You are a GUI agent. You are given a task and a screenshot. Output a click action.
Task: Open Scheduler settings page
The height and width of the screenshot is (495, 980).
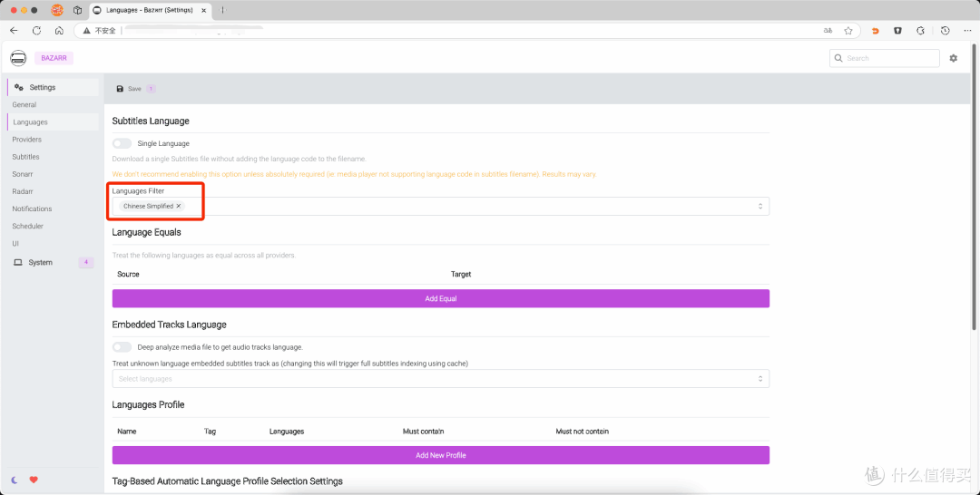[x=27, y=226]
